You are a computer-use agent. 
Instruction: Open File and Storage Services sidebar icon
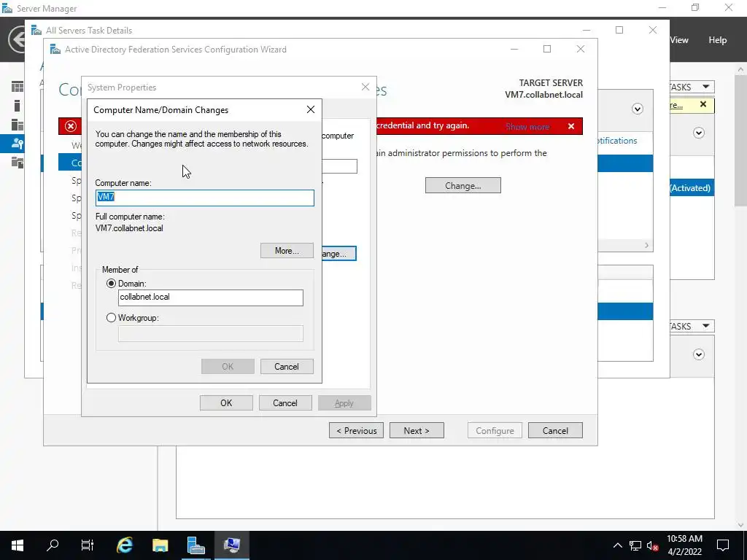18,163
